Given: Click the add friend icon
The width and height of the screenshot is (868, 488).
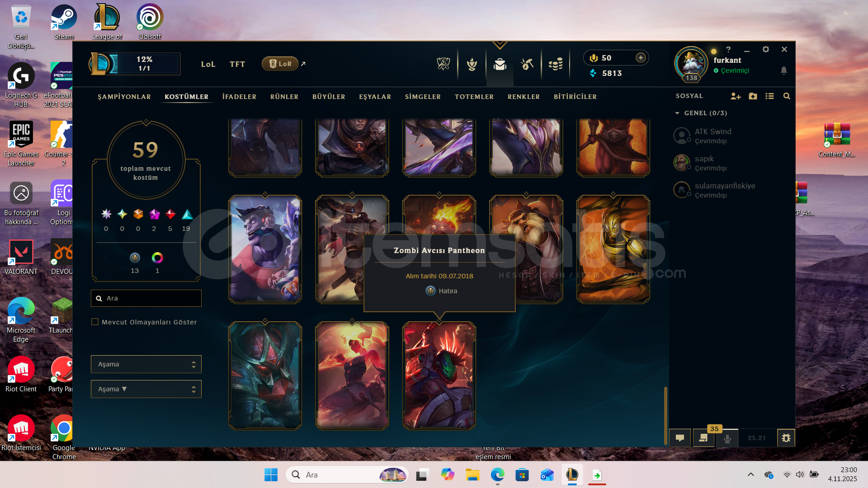Looking at the screenshot, I should click(x=736, y=96).
